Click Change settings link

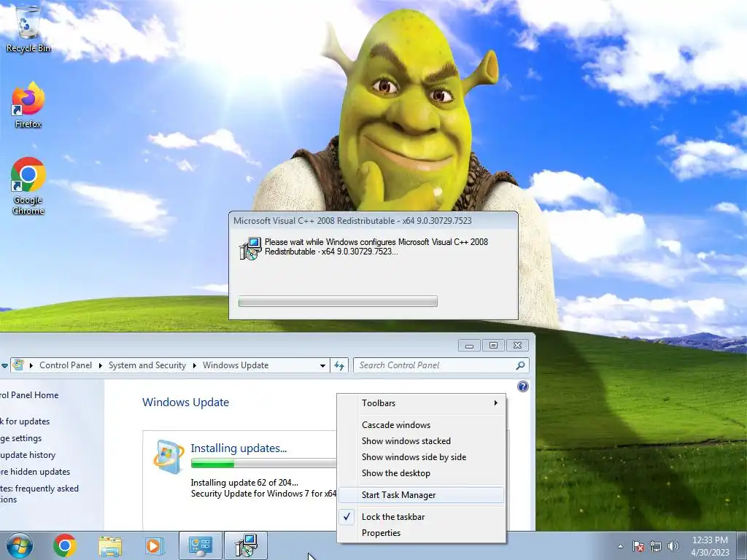click(x=21, y=438)
